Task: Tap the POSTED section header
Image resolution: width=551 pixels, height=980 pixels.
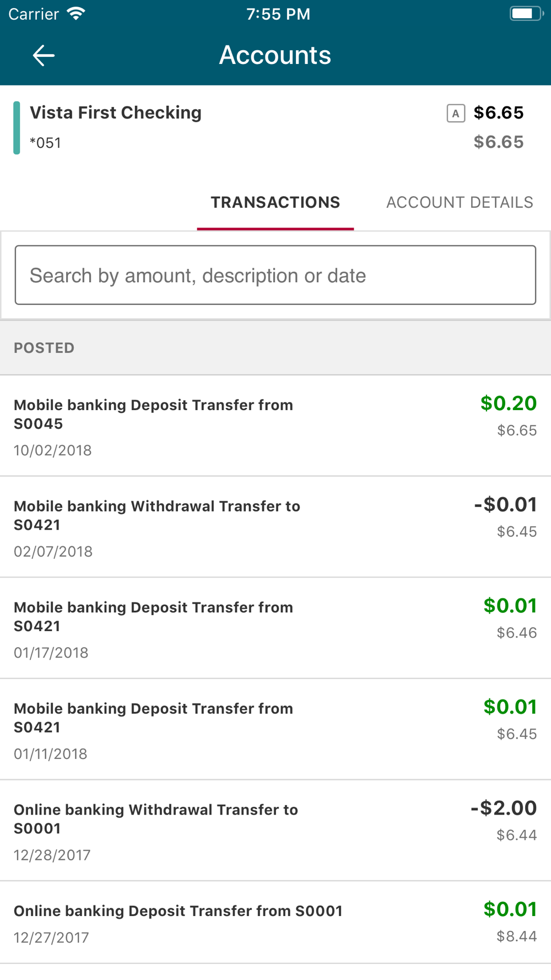Action: 44,348
